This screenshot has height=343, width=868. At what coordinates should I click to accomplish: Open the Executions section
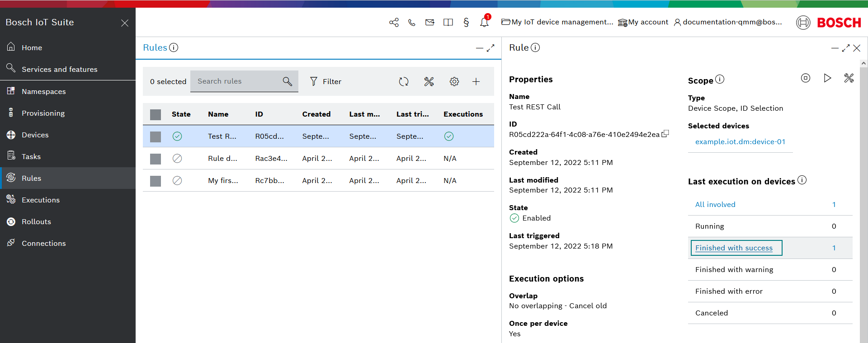(68, 200)
